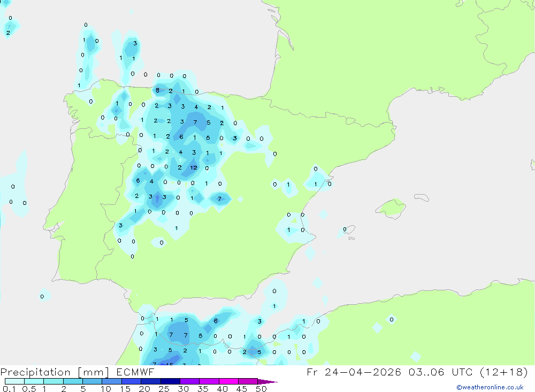This screenshot has width=535, height=392.
Task: Select the 45–50 mm legend color box
Action: point(248,381)
